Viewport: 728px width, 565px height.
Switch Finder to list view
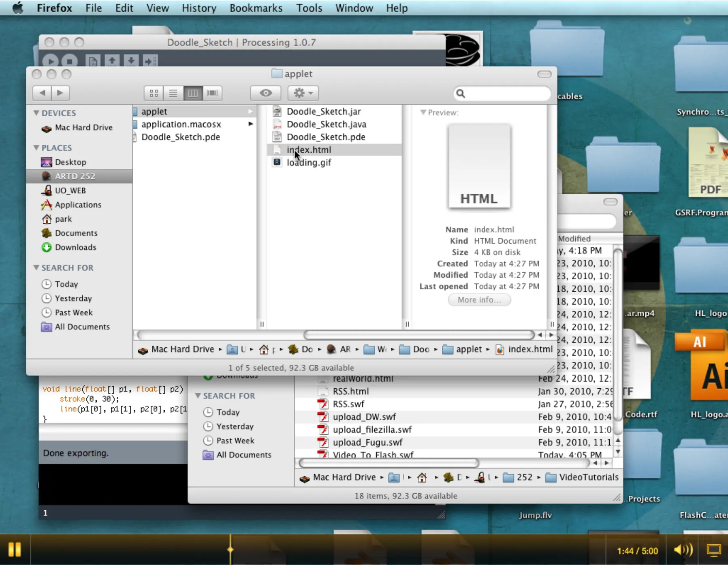(x=173, y=93)
